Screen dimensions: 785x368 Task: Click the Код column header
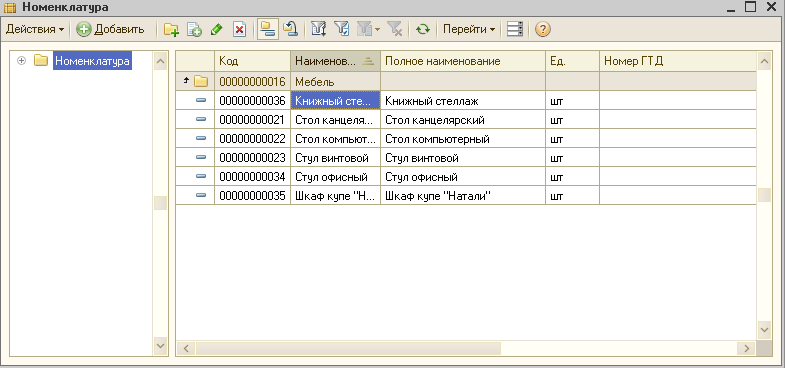point(252,61)
